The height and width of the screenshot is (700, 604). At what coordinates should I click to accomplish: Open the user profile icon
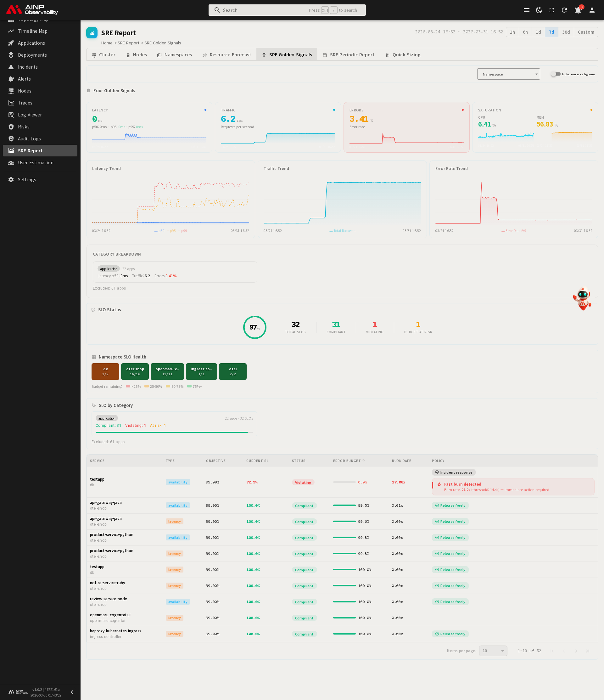(x=591, y=10)
